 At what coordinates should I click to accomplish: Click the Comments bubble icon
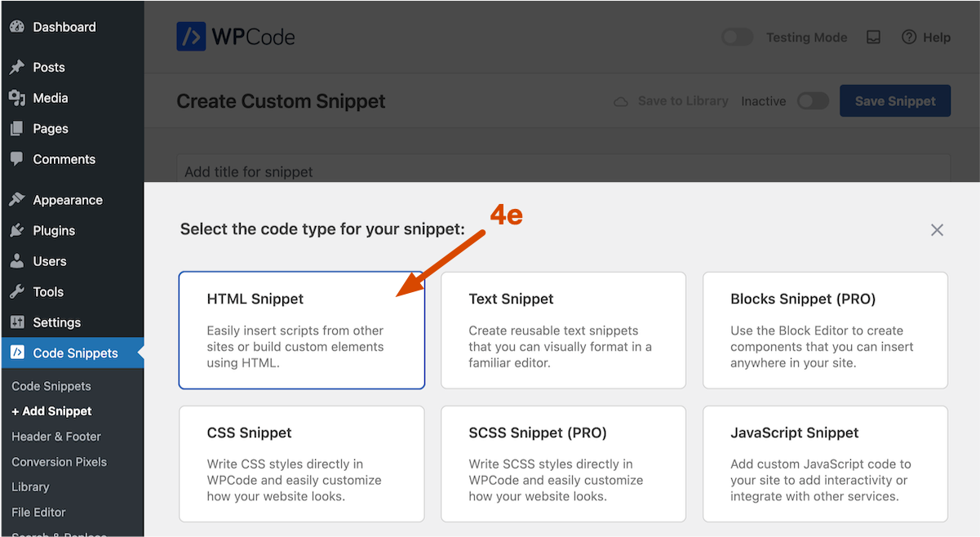click(x=17, y=159)
